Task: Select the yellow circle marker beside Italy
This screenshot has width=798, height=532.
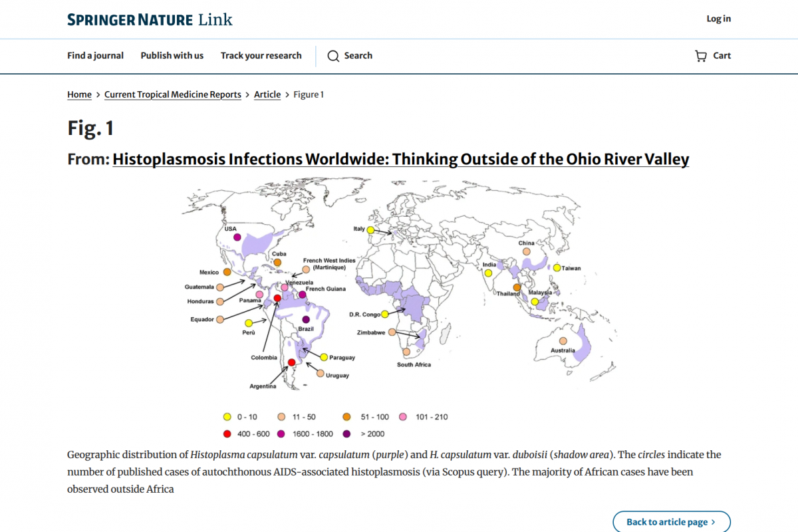Action: click(x=370, y=229)
